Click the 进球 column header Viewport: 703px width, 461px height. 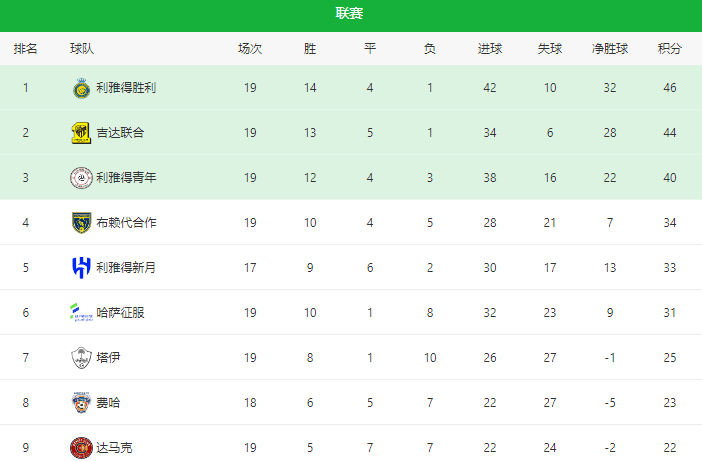click(x=490, y=48)
